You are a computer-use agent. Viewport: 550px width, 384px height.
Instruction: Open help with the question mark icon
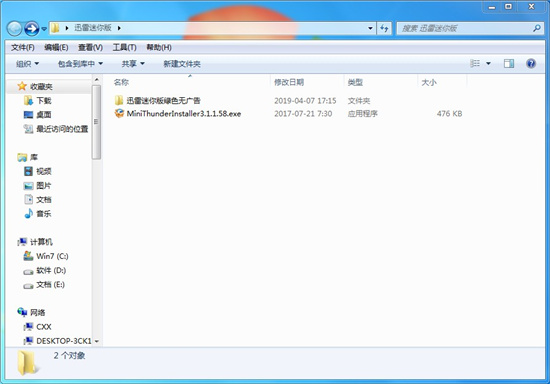pos(531,63)
